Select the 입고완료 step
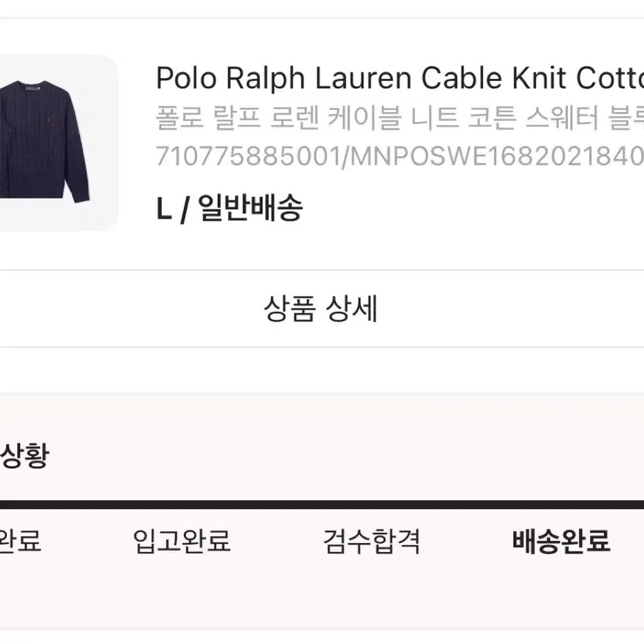644x644 pixels. pyautogui.click(x=181, y=540)
